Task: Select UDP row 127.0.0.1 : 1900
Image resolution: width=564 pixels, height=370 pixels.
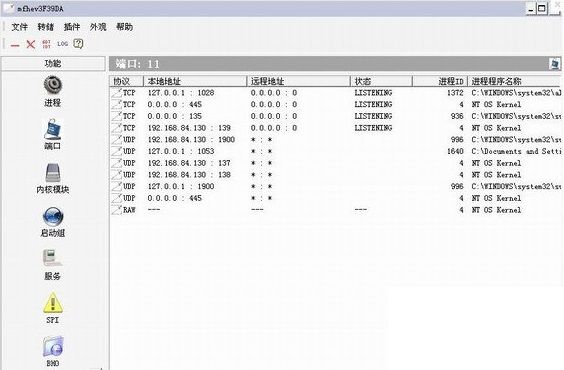Action: click(x=336, y=187)
